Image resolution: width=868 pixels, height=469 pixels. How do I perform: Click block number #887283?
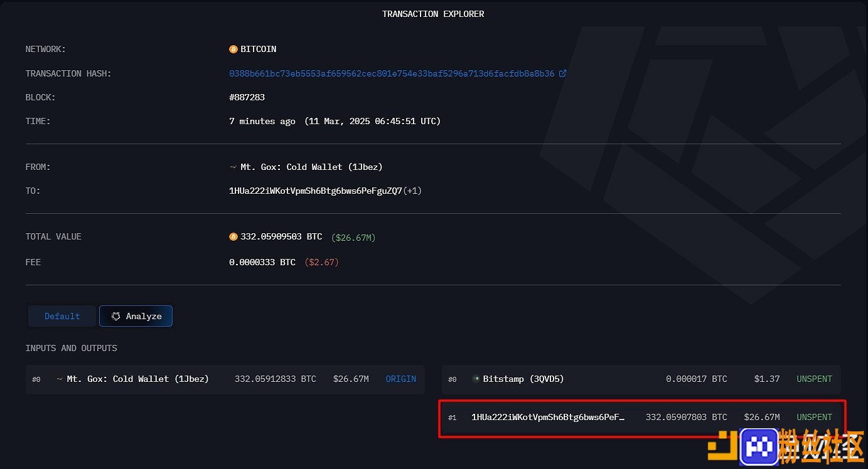247,97
